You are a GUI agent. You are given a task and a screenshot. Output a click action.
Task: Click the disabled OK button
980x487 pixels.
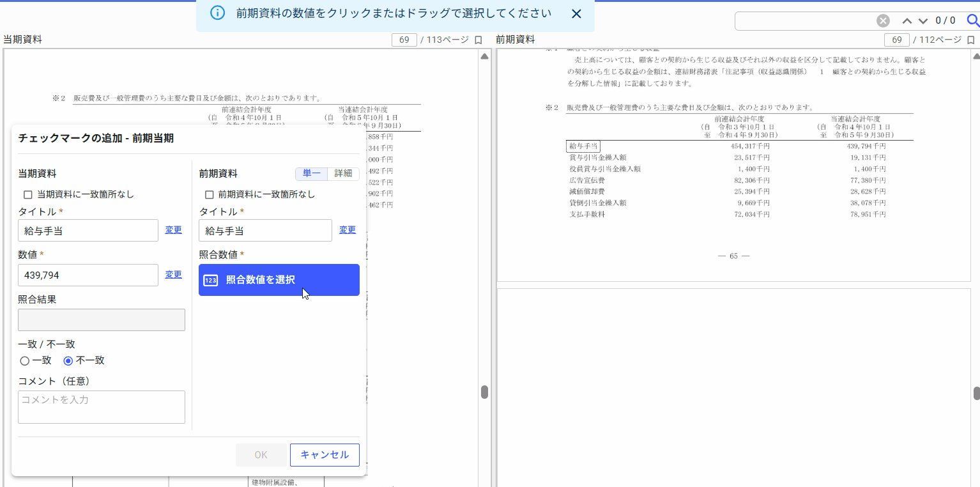point(261,455)
